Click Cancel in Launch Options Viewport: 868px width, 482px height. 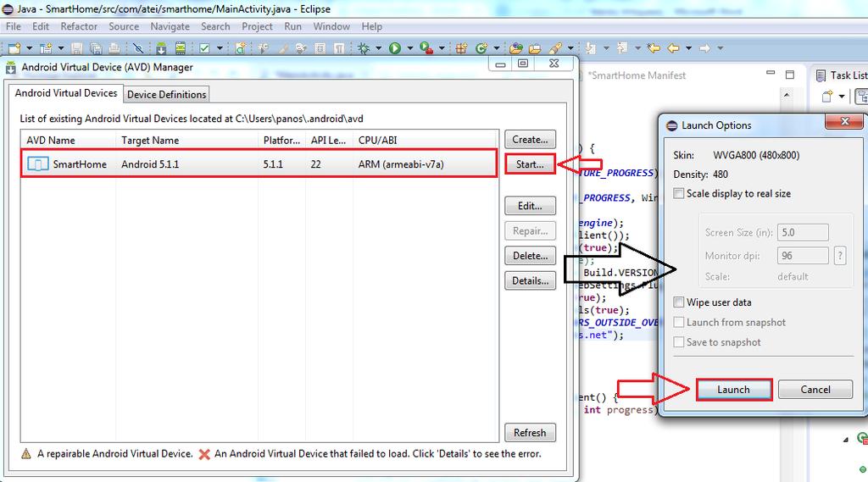tap(815, 390)
